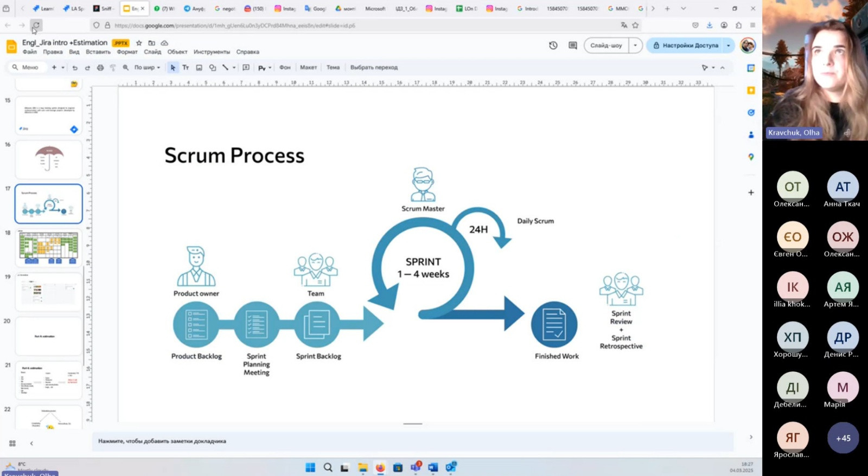Open version history clock icon
Viewport: 868px width, 476px height.
553,46
